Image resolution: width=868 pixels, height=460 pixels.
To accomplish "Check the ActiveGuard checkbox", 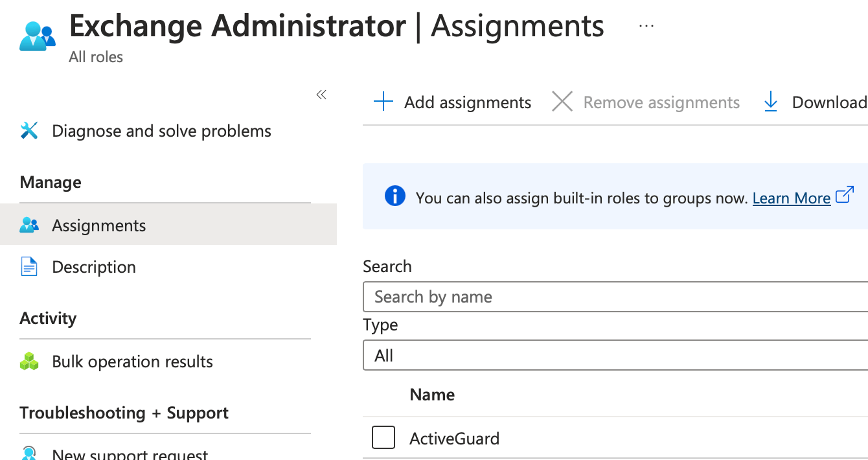I will click(383, 437).
